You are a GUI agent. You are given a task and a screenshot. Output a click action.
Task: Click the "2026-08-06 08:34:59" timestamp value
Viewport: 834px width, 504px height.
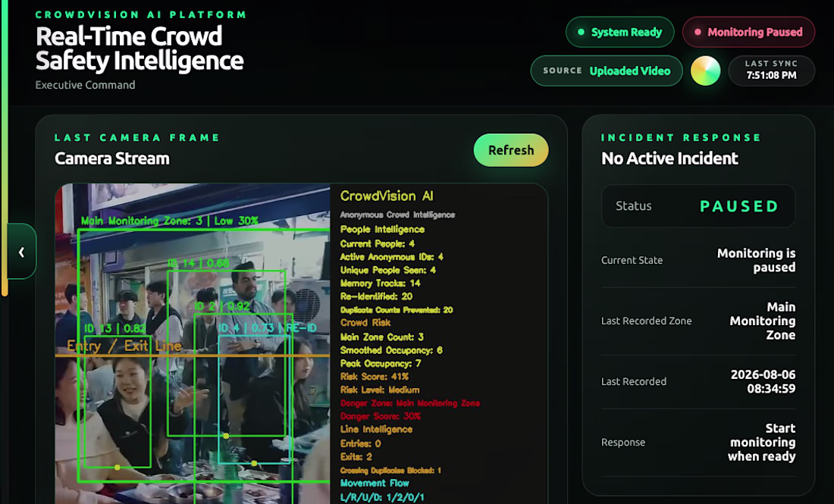[763, 381]
